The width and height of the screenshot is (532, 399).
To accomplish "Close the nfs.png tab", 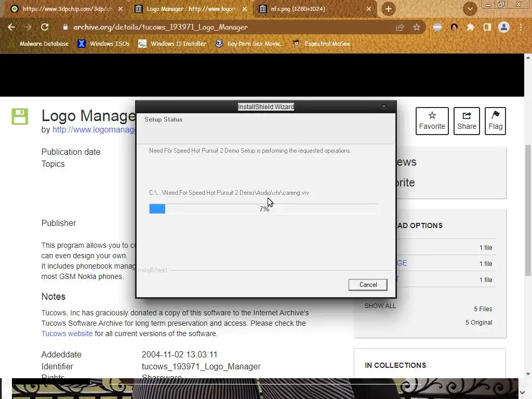I will coord(369,9).
